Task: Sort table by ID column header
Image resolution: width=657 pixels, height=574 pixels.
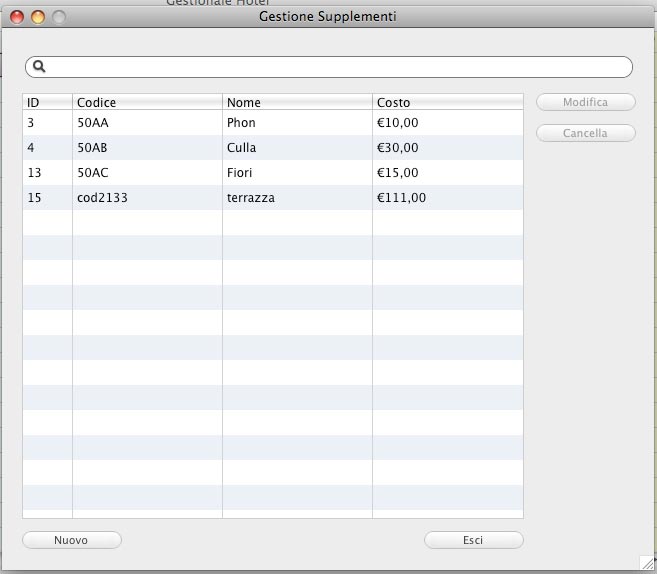Action: [x=47, y=102]
